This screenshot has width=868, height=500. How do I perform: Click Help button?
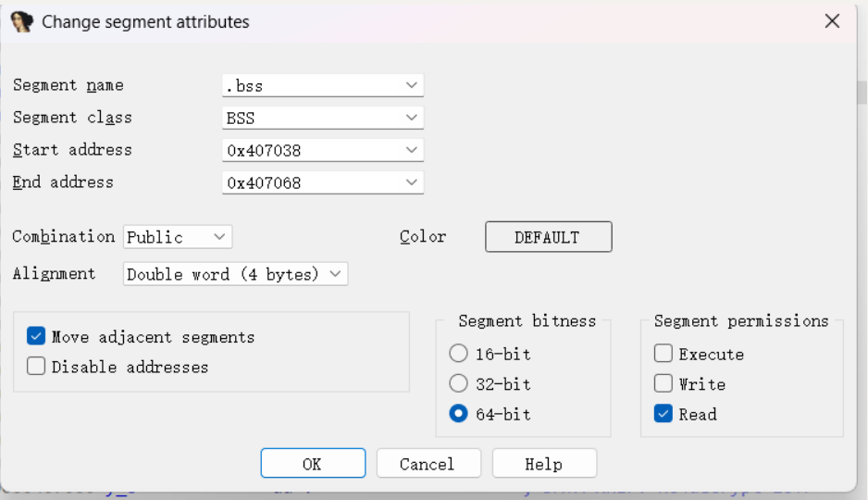tap(544, 464)
